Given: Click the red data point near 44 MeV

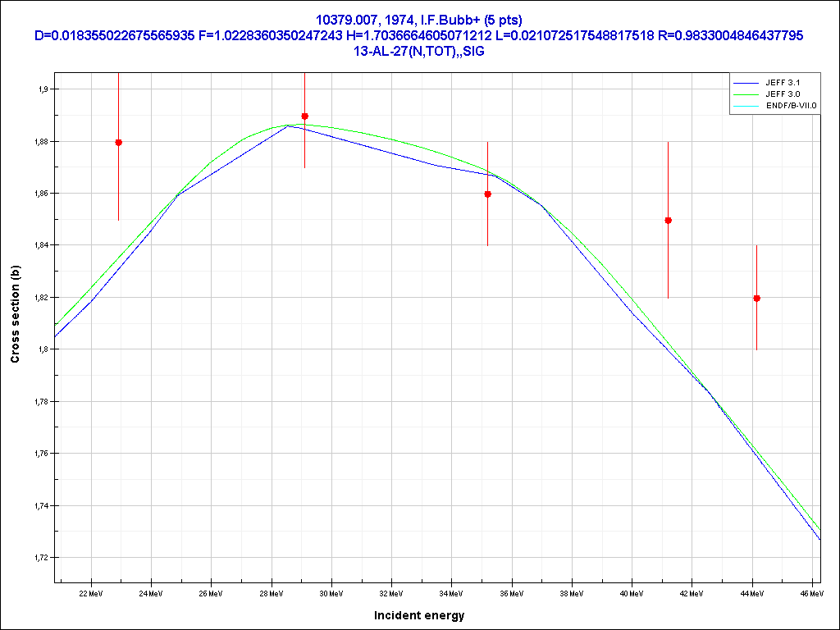Looking at the screenshot, I should pos(756,299).
